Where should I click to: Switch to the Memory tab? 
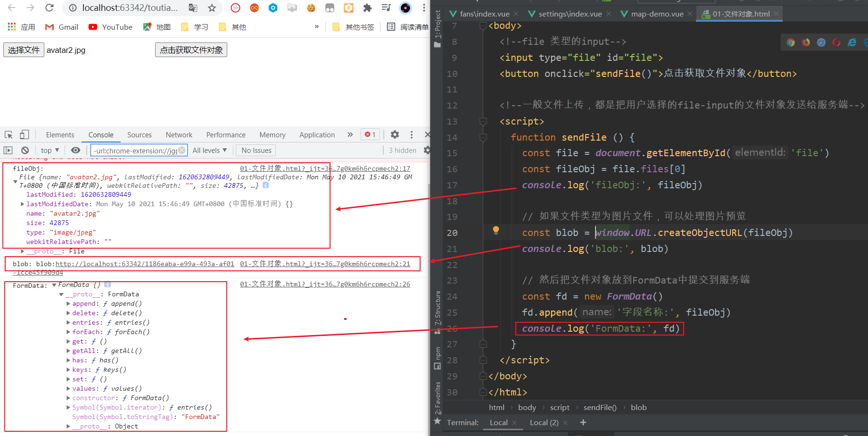coord(273,134)
